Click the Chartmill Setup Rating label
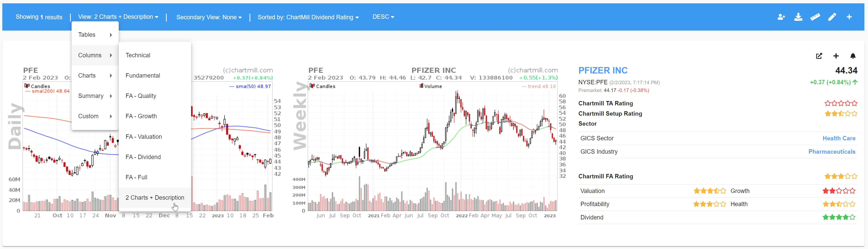The height and width of the screenshot is (249, 868). pyautogui.click(x=610, y=114)
